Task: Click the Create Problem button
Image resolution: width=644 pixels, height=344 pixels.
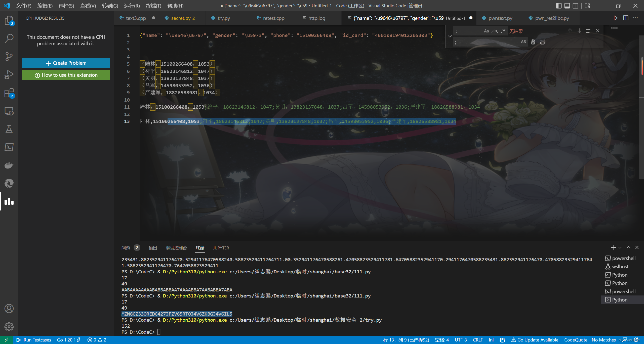Action: [x=66, y=63]
